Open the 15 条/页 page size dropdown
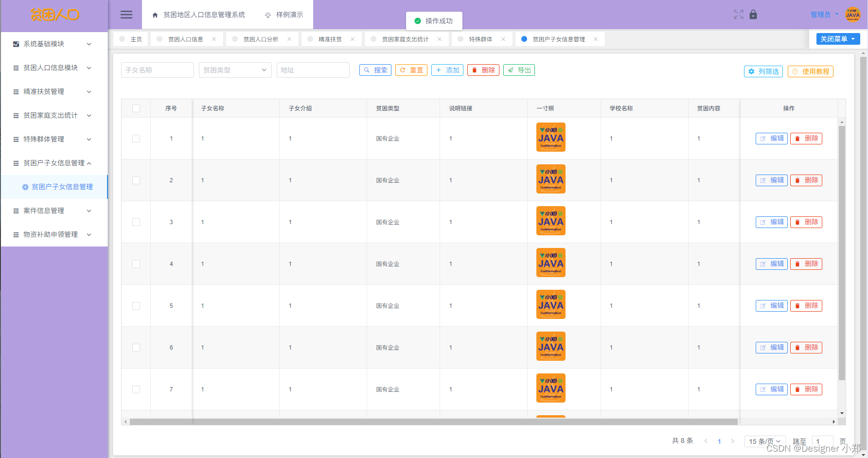Image resolution: width=868 pixels, height=458 pixels. click(x=765, y=441)
